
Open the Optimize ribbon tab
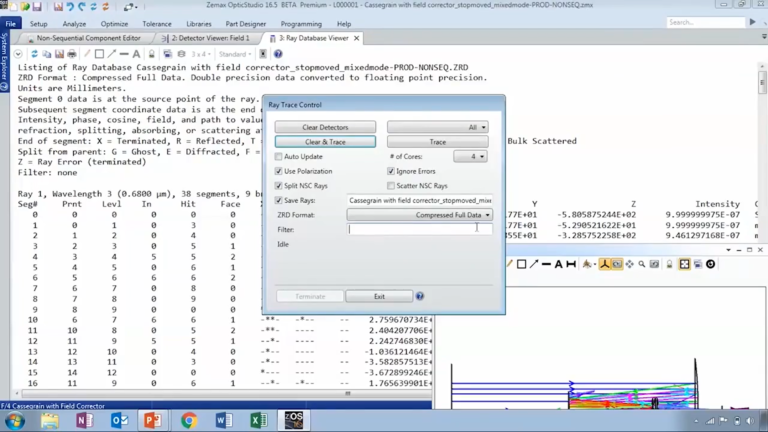point(114,24)
